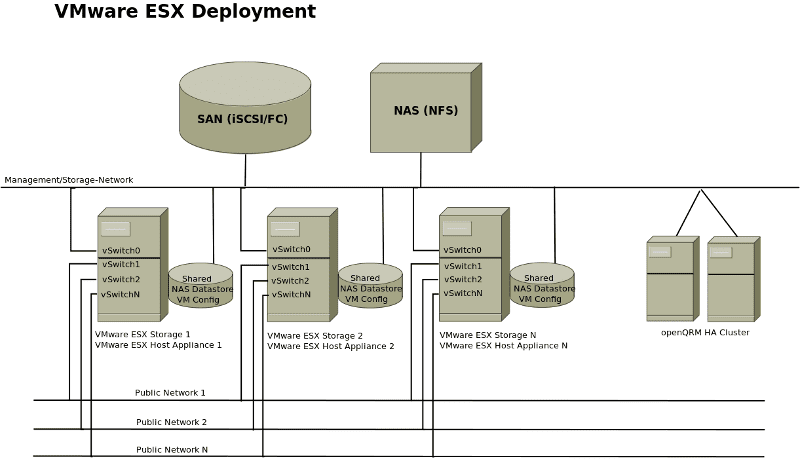
Task: Select the VMware ESX Storage 2 server icon
Action: click(303, 264)
